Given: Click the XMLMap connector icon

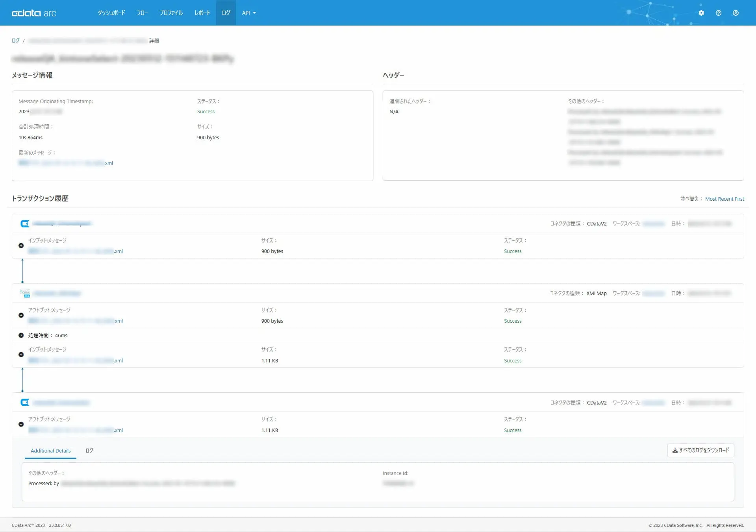Looking at the screenshot, I should (25, 293).
